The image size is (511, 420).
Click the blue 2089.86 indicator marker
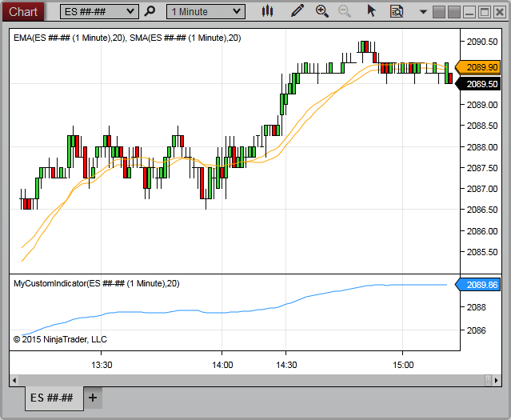pos(481,285)
